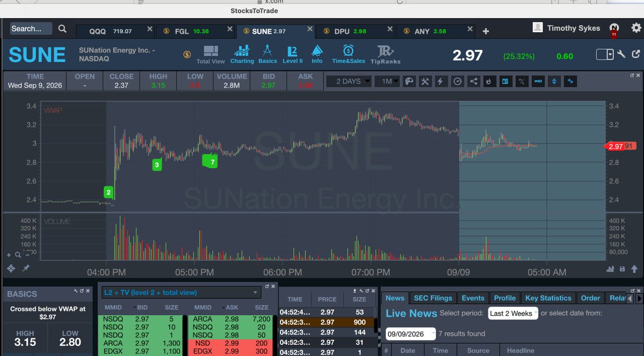Click the gauge chart toolbar icon
Screen dimensions: 644x356
point(457,81)
